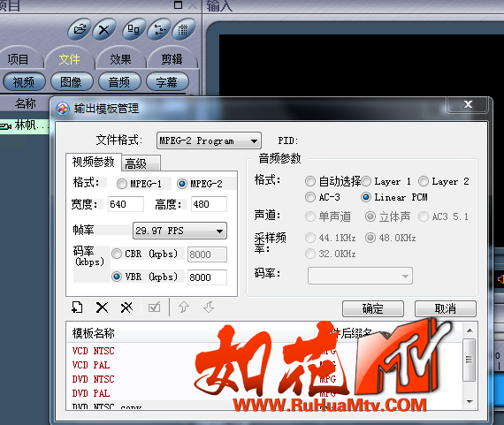Image resolution: width=504 pixels, height=425 pixels.
Task: Click the 视频 filter button
Action: pyautogui.click(x=24, y=82)
